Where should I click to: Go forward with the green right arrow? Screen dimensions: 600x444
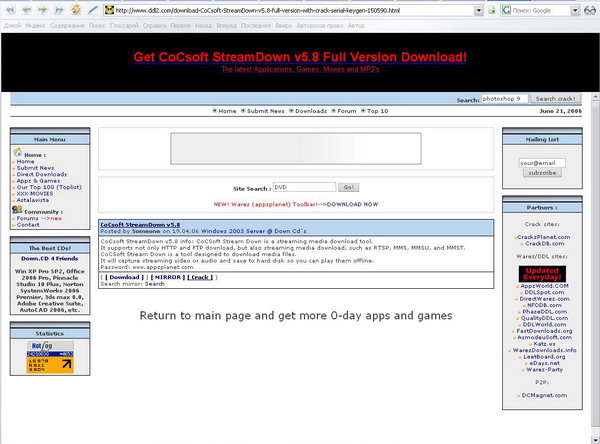[x=42, y=10]
